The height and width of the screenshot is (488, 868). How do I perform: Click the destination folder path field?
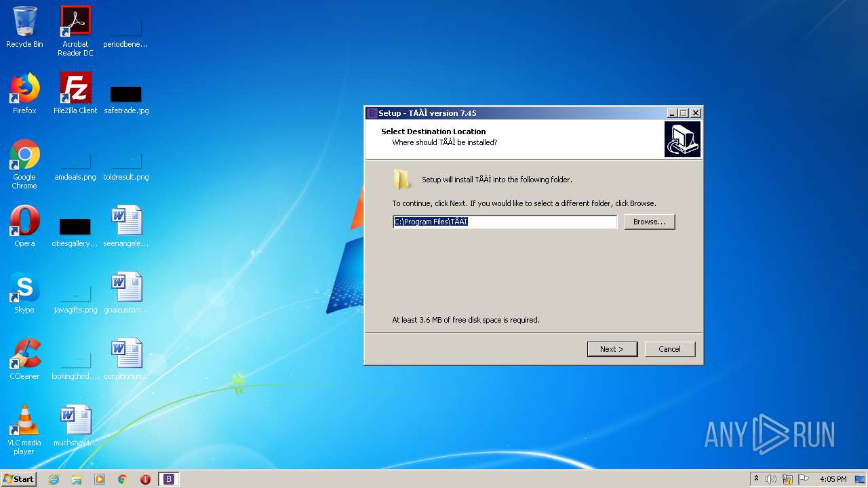coord(505,222)
